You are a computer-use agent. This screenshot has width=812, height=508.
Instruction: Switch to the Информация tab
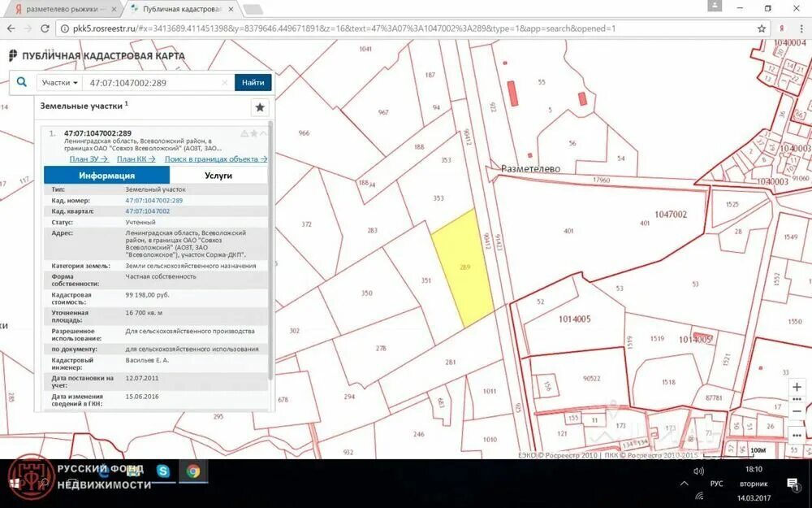[106, 176]
